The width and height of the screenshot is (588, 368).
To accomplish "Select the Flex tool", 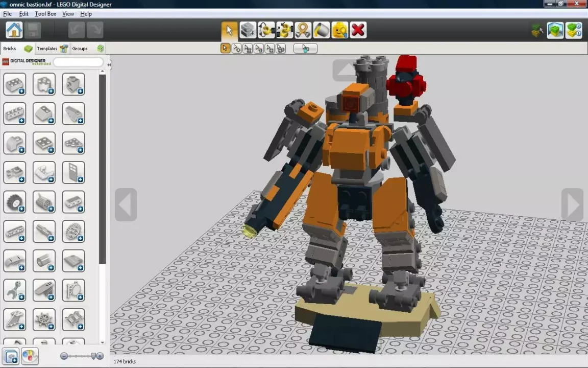I will [303, 30].
